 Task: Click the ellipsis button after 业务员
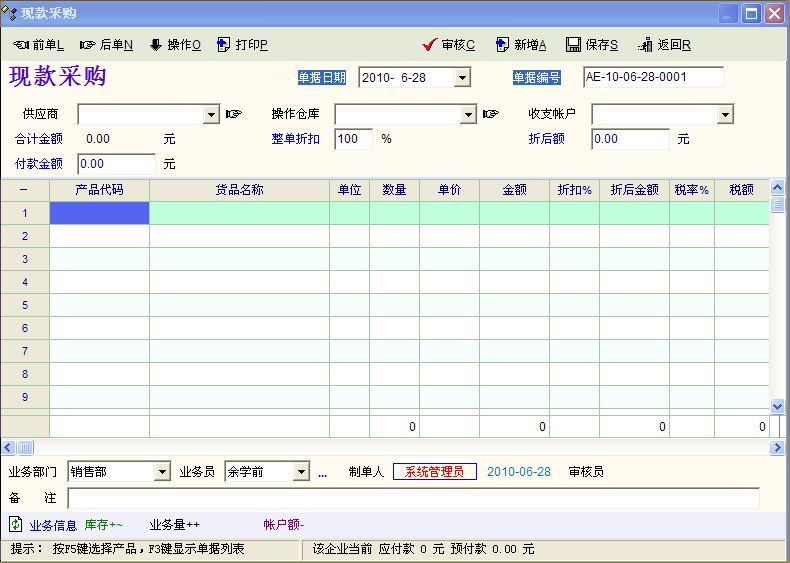322,472
